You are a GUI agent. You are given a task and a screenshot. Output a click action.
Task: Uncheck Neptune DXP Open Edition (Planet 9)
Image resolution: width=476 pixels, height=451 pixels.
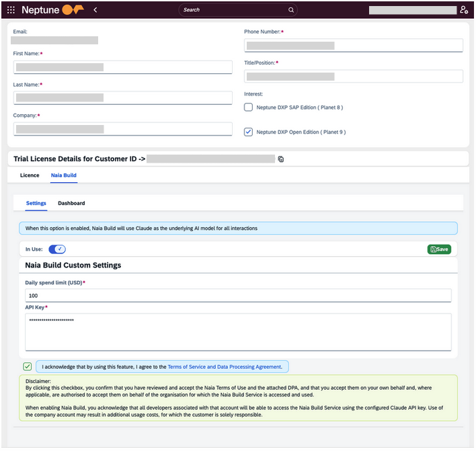click(248, 132)
